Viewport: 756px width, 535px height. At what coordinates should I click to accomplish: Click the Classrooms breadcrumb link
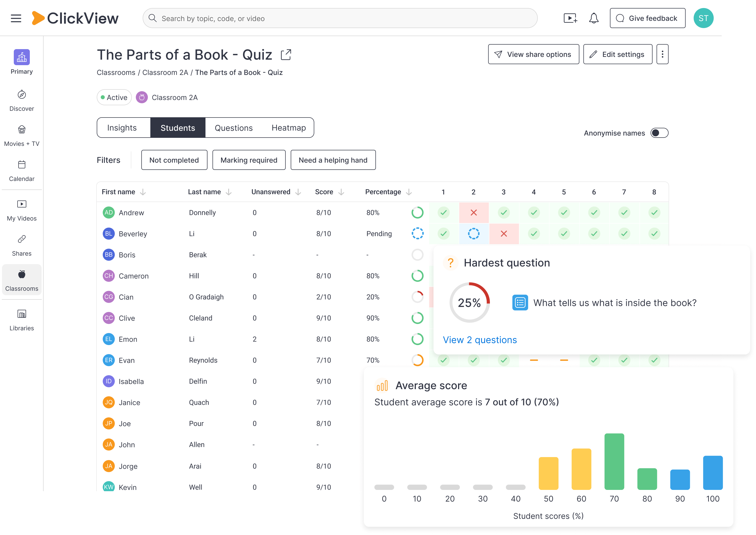[x=116, y=72]
